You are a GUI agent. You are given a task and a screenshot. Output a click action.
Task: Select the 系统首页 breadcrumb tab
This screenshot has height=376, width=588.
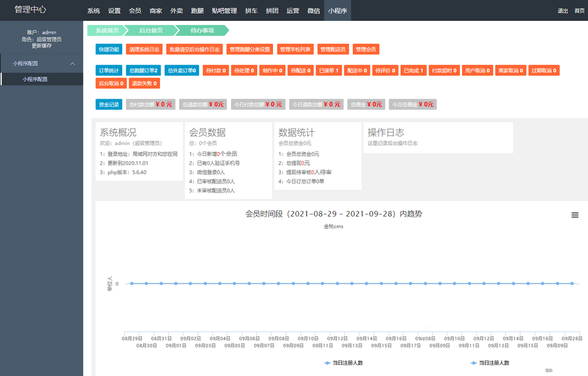(x=107, y=30)
